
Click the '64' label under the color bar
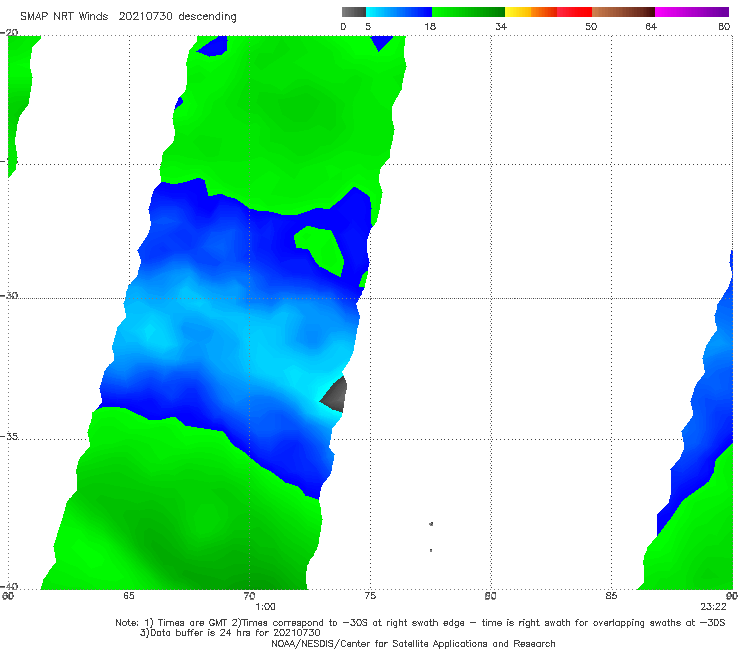pos(651,26)
